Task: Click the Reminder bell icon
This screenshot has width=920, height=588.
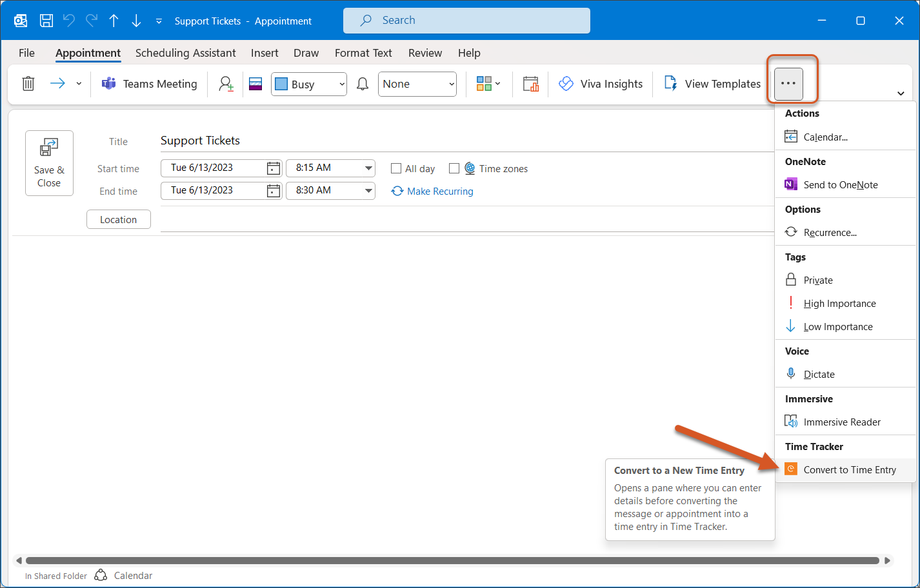Action: pos(363,84)
